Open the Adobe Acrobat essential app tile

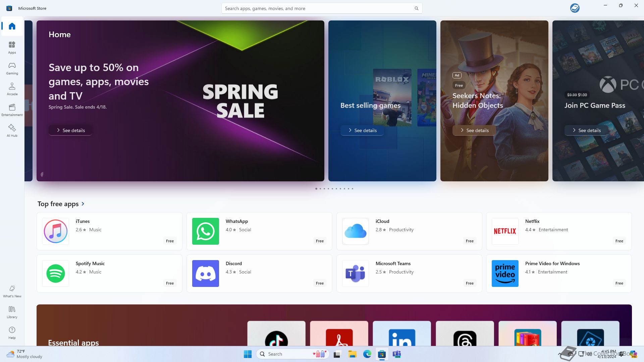(339, 334)
